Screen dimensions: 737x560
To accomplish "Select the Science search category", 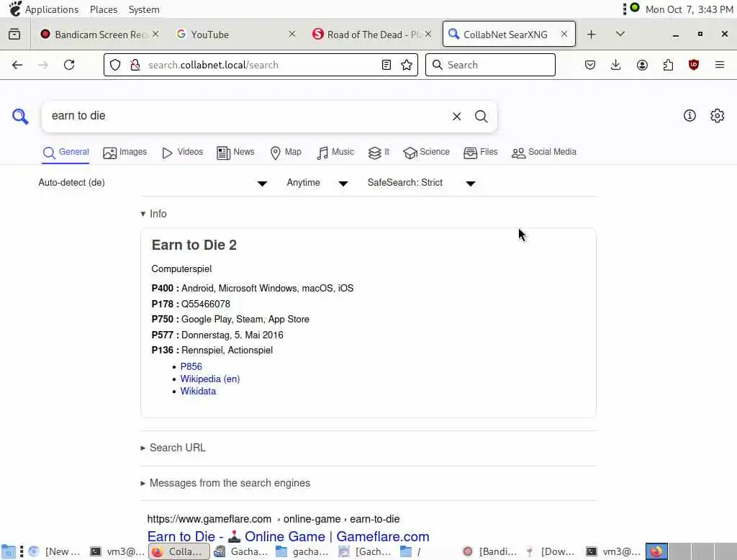I will point(426,153).
